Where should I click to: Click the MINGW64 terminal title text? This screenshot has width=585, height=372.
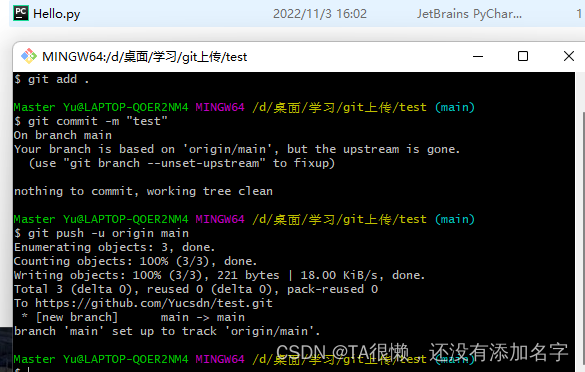(x=144, y=57)
